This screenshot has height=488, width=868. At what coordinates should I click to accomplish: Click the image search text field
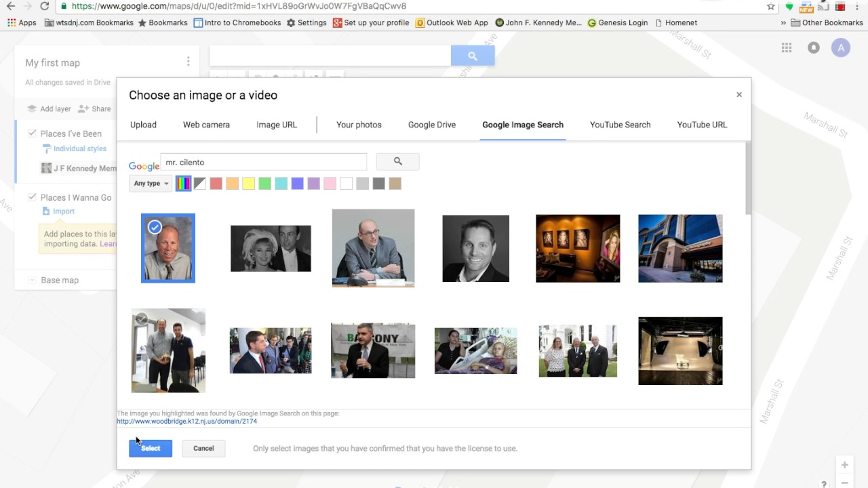264,162
